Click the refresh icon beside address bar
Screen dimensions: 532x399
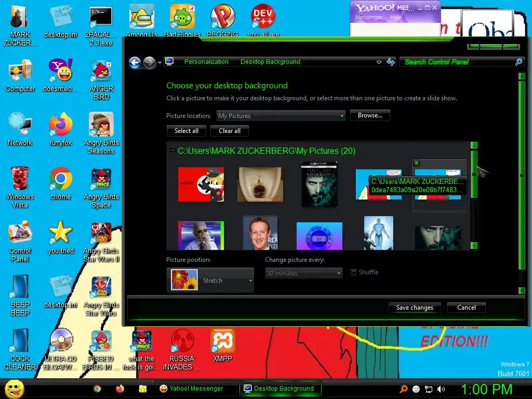391,62
